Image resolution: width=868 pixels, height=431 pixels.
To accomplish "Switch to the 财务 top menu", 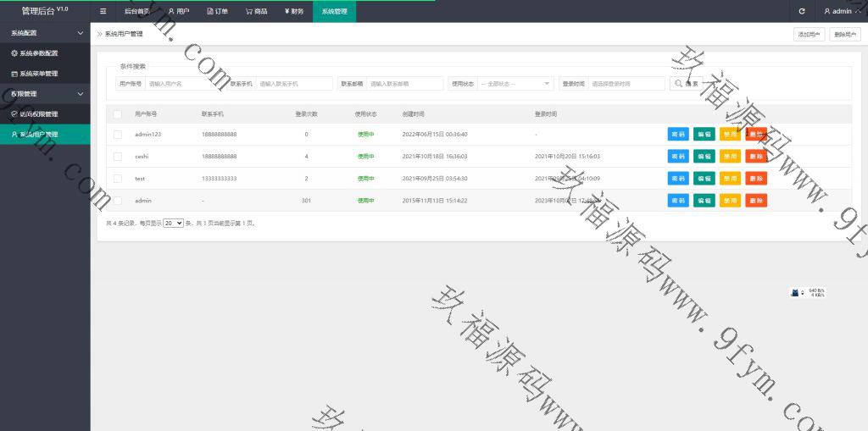I will click(293, 11).
